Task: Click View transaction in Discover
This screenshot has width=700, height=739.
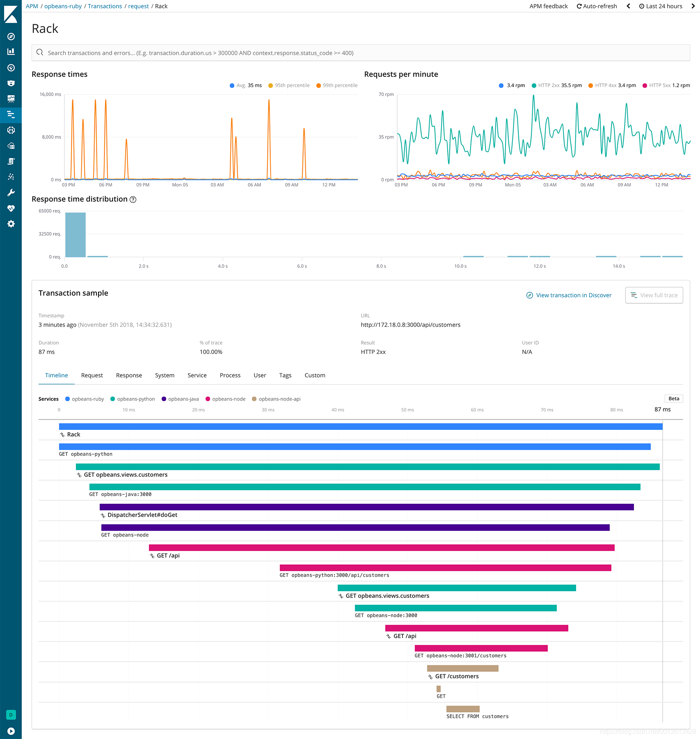Action: pyautogui.click(x=573, y=295)
